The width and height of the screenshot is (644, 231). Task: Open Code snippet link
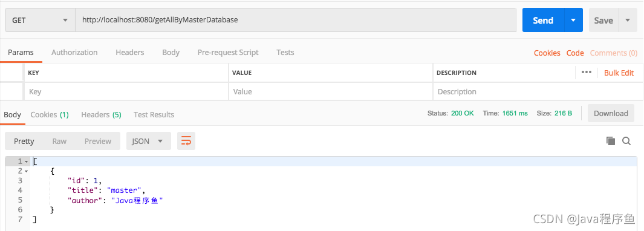(x=575, y=53)
